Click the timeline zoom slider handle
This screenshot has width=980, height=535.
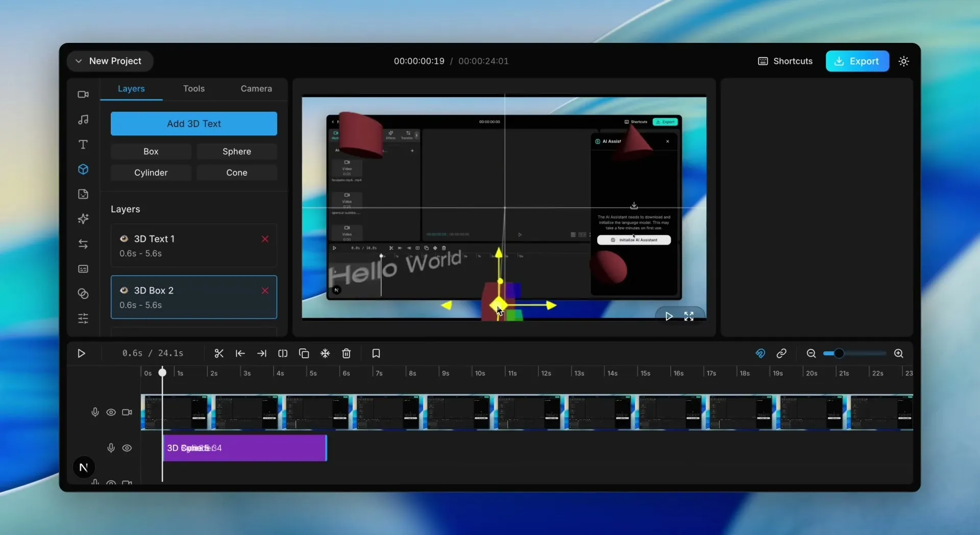coord(839,353)
